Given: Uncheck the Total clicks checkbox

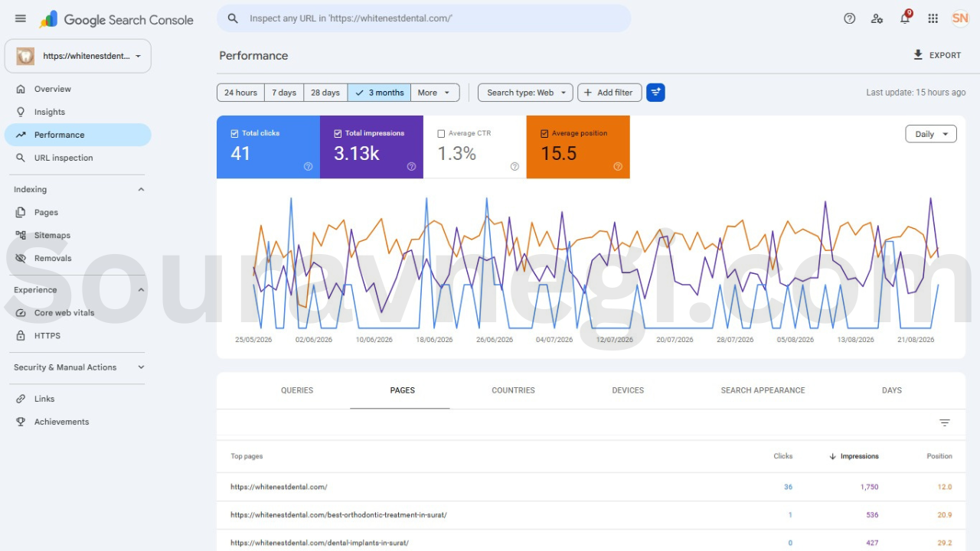Looking at the screenshot, I should [x=235, y=133].
